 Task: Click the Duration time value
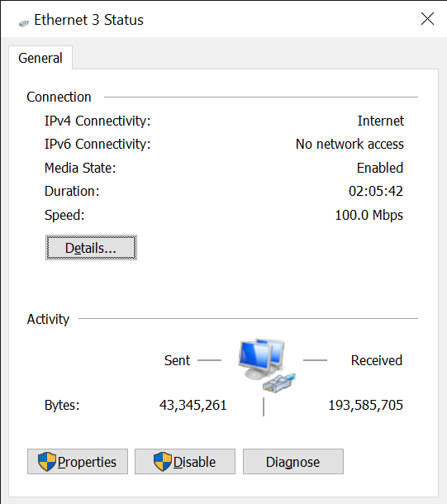tap(376, 191)
